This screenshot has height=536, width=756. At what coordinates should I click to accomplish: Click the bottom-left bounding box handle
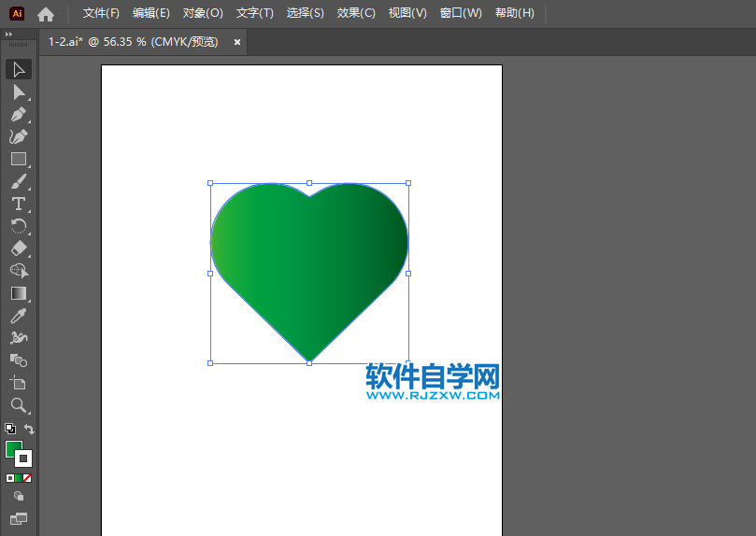pos(210,363)
